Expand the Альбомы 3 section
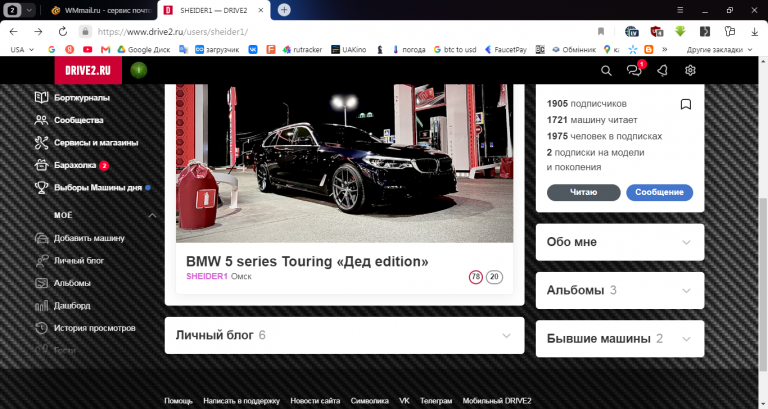 [620, 290]
